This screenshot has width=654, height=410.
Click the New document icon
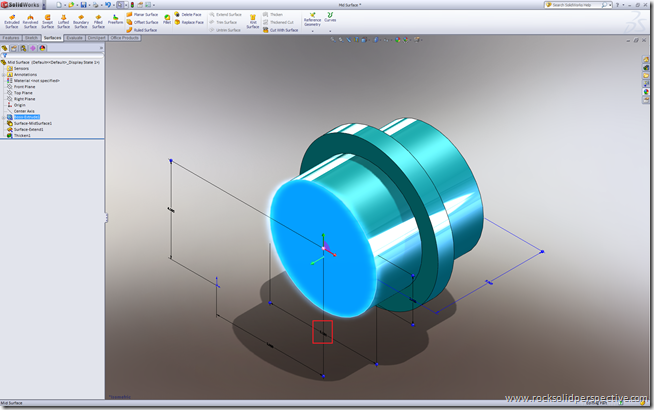pyautogui.click(x=59, y=5)
